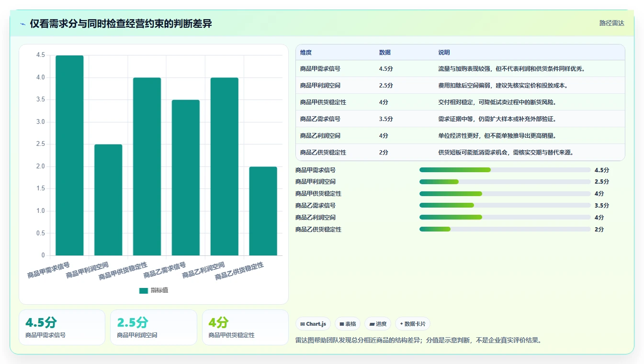Click progress list label 商品乙利润空间
The image size is (644, 364).
[x=316, y=217]
